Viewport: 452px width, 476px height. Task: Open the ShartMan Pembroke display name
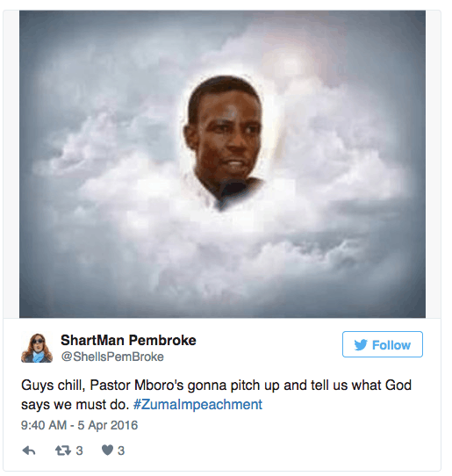[128, 340]
